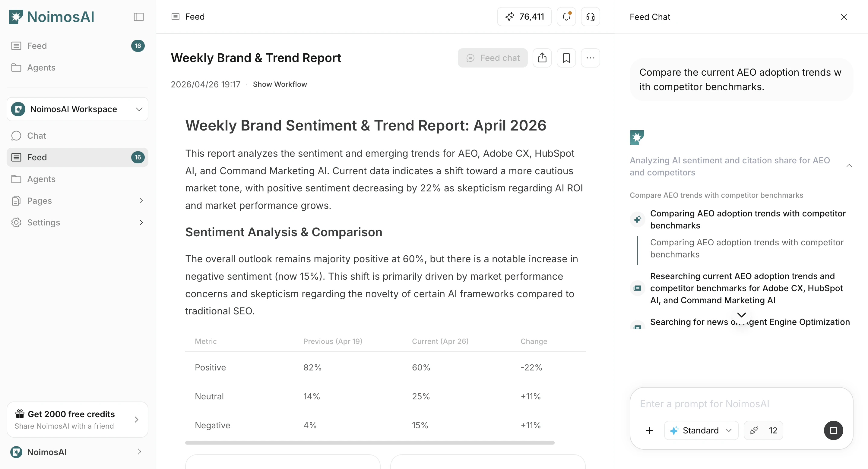Click the NoimosAI Workspace avatar icon
868x469 pixels.
(x=18, y=109)
